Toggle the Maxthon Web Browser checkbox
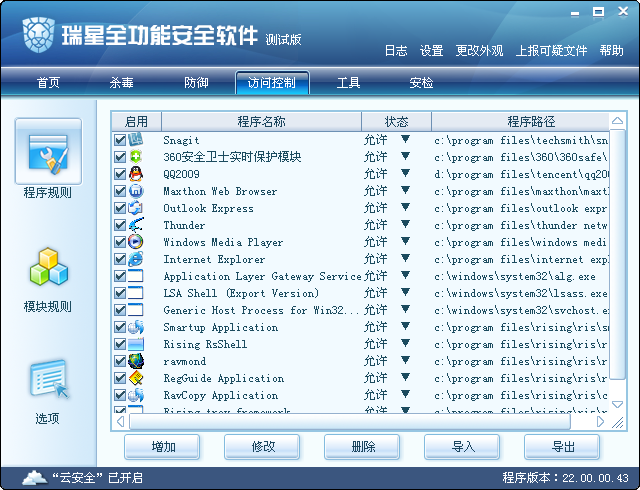The image size is (640, 490). [120, 191]
